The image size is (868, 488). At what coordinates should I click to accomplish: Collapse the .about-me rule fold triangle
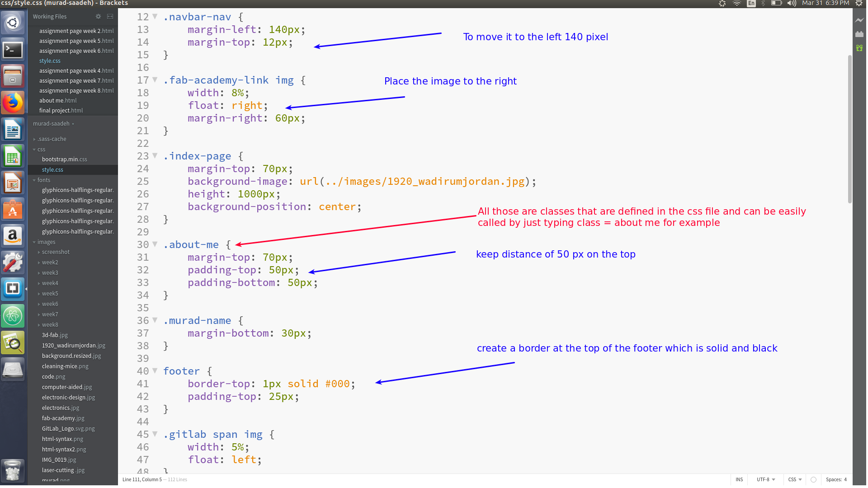point(155,244)
